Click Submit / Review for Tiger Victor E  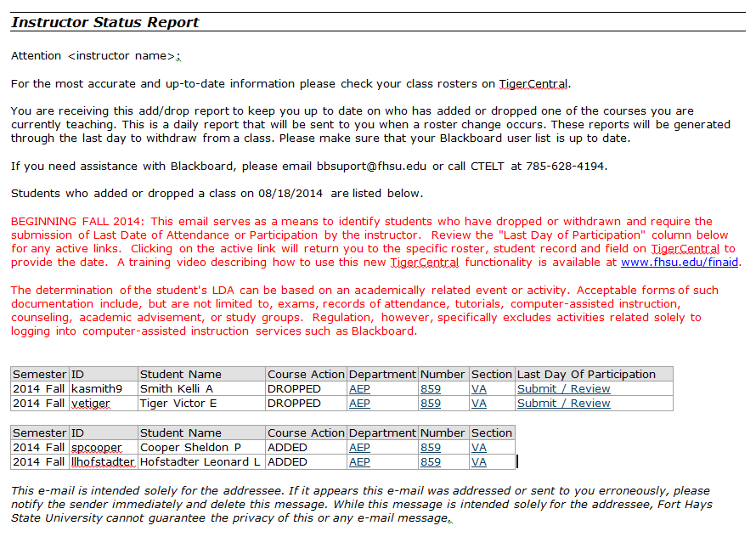563,404
